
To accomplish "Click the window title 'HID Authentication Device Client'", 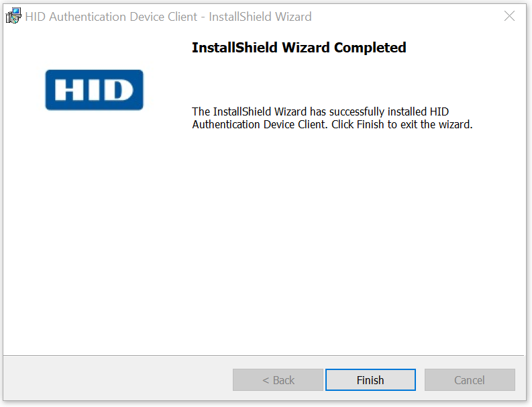I will click(111, 16).
